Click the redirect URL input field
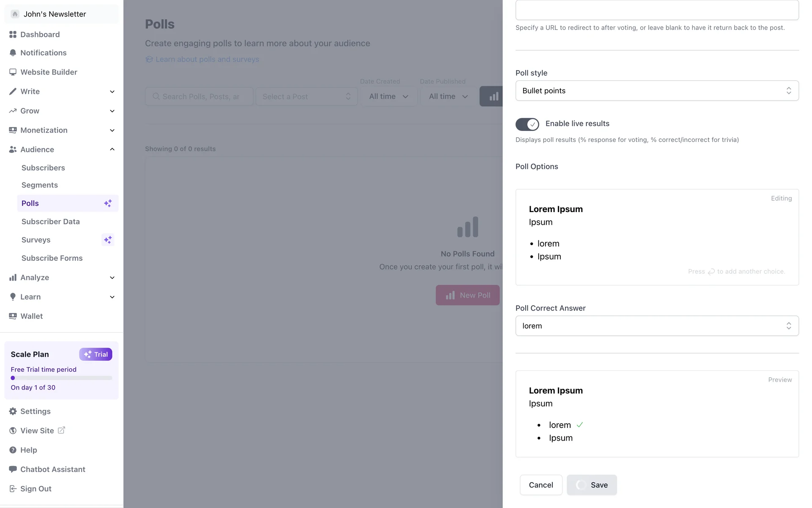 657,10
